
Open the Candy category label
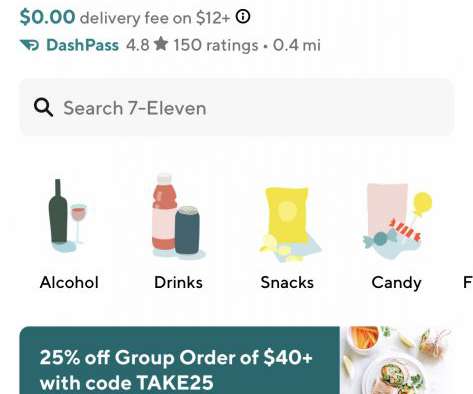pyautogui.click(x=396, y=283)
